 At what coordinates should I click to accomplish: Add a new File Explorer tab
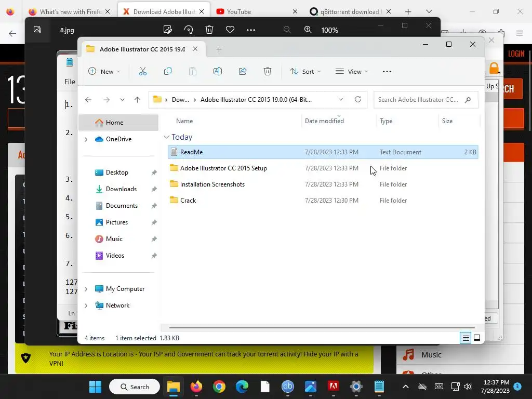click(x=219, y=49)
